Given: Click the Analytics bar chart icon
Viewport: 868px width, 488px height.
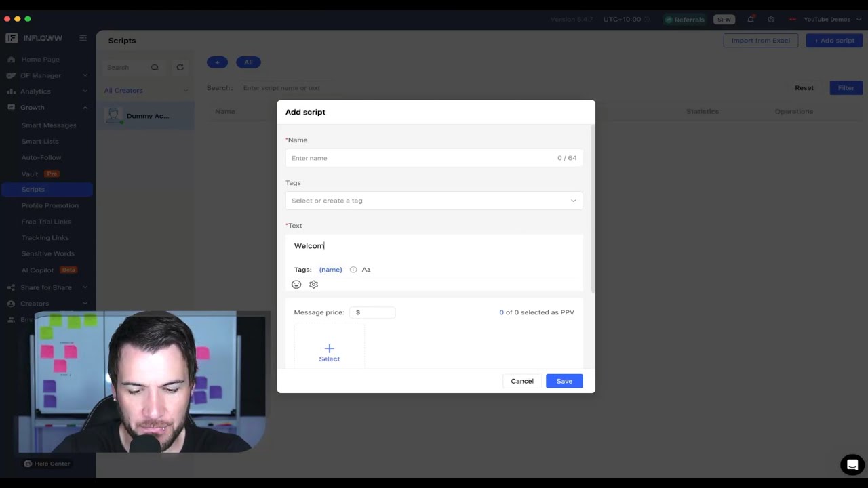Looking at the screenshot, I should coord(11,91).
